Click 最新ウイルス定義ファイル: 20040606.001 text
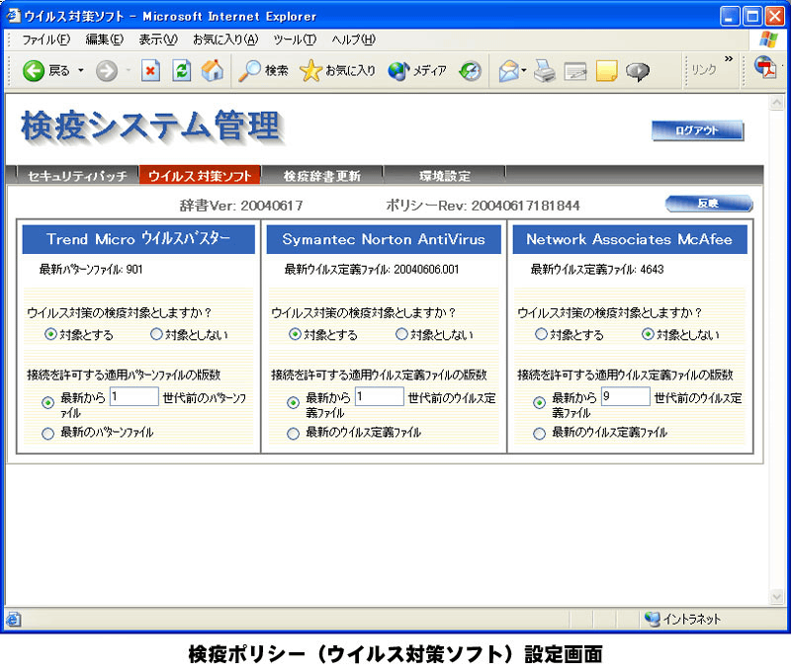Image resolution: width=791 pixels, height=672 pixels. (x=372, y=269)
